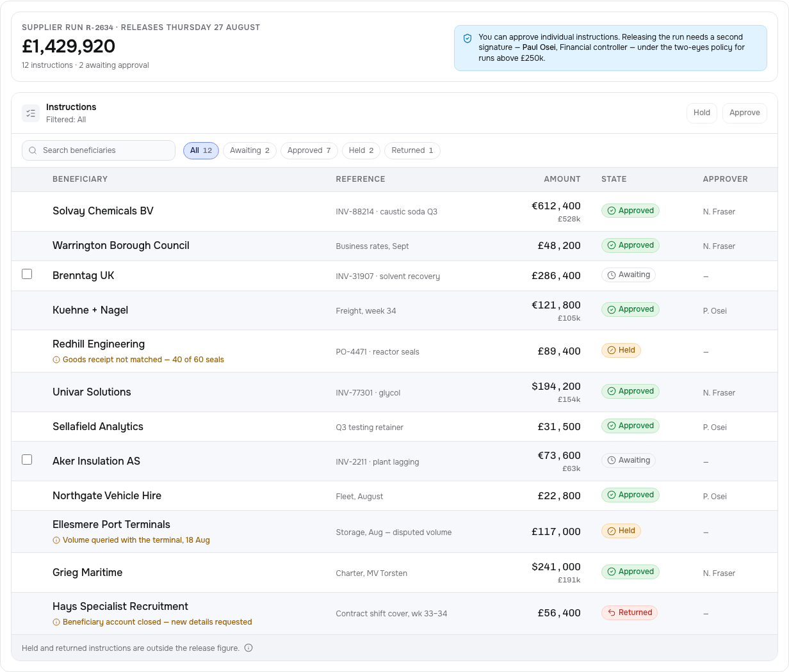Select Hays Specialist Recruitment beneficiary name

[x=120, y=607]
